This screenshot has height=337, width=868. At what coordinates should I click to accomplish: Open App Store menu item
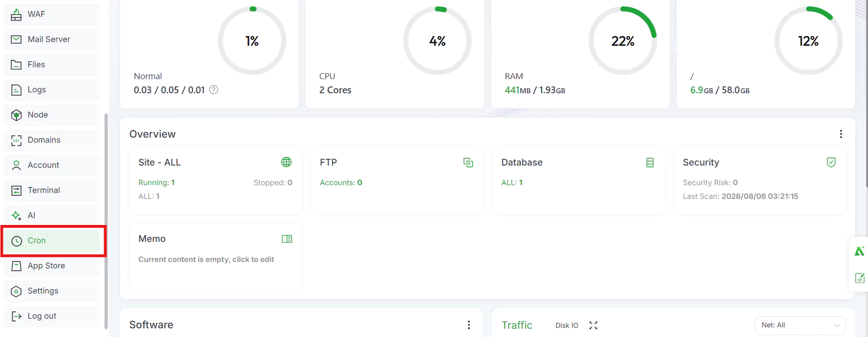tap(52, 266)
